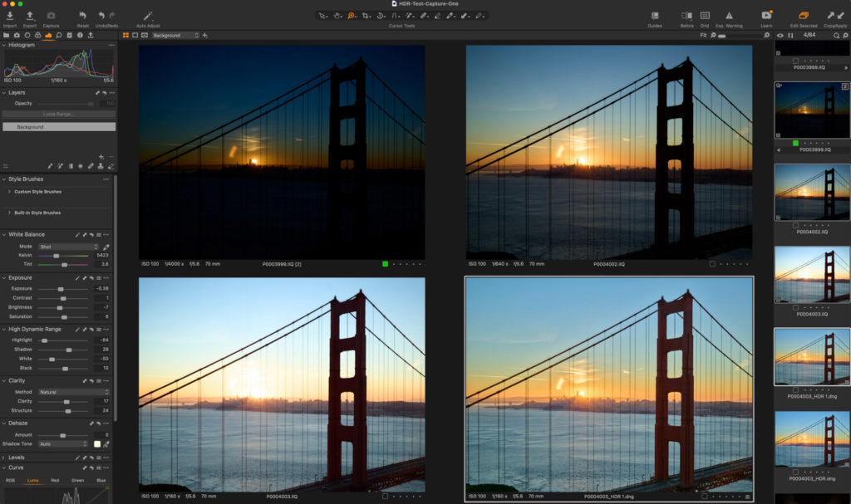
Task: Open the Dehaze Shadow Tone dropdown
Action: coord(63,443)
